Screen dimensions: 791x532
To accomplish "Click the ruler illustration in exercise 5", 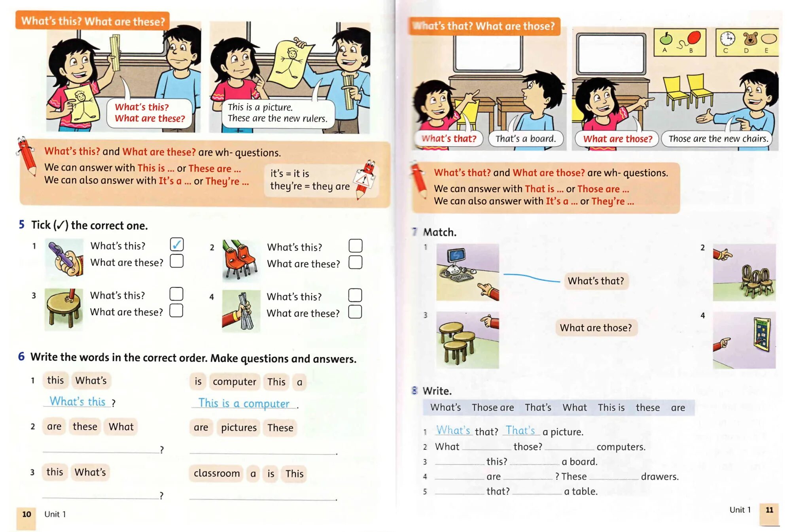I will 243,306.
